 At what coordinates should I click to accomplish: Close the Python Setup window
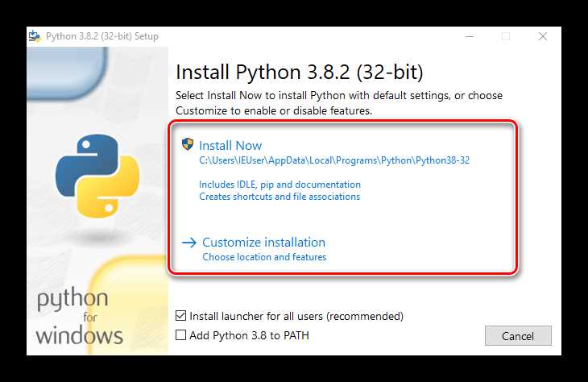(543, 36)
